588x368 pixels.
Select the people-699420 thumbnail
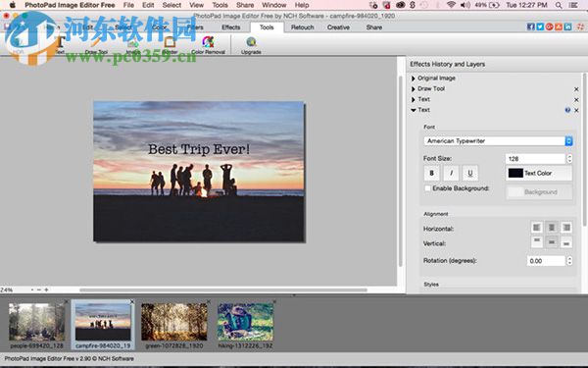coord(37,322)
